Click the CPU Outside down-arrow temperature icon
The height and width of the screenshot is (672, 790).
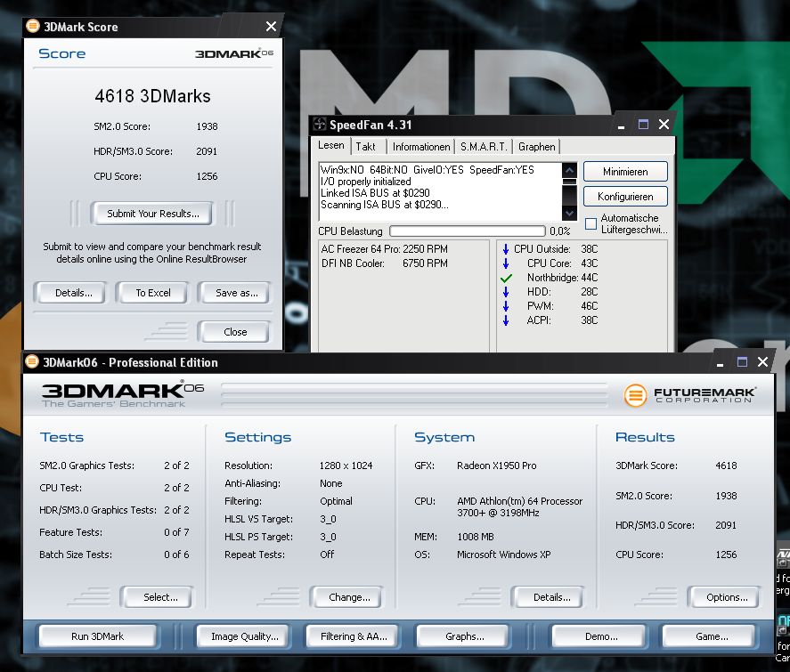click(x=506, y=249)
